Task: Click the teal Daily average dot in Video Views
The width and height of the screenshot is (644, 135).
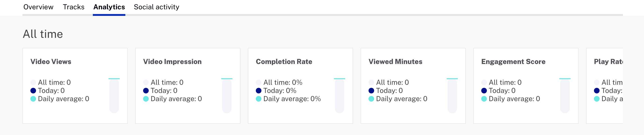Action: point(33,99)
